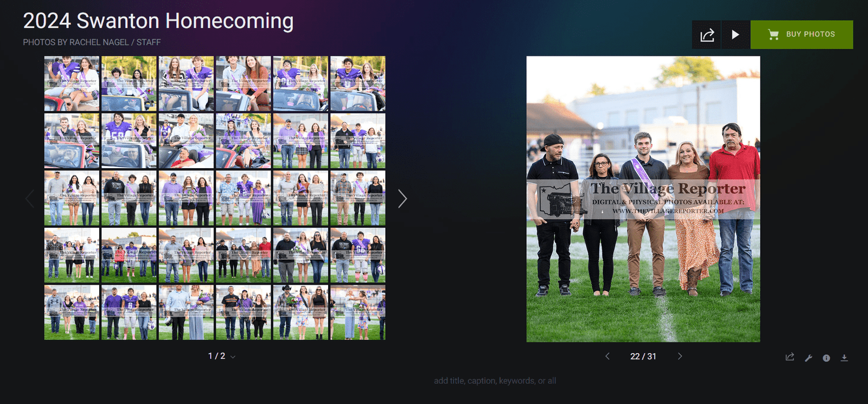868x404 pixels.
Task: Download the current photo
Action: coord(844,358)
